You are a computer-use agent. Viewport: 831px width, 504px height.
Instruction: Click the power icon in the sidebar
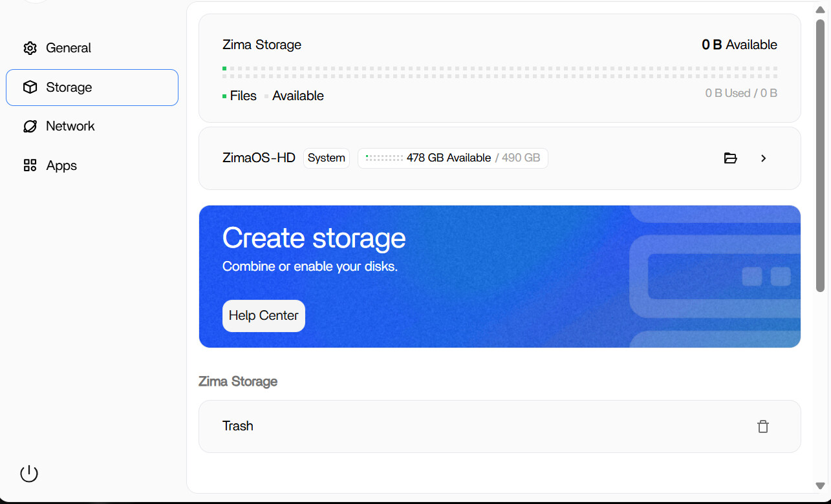coord(29,474)
